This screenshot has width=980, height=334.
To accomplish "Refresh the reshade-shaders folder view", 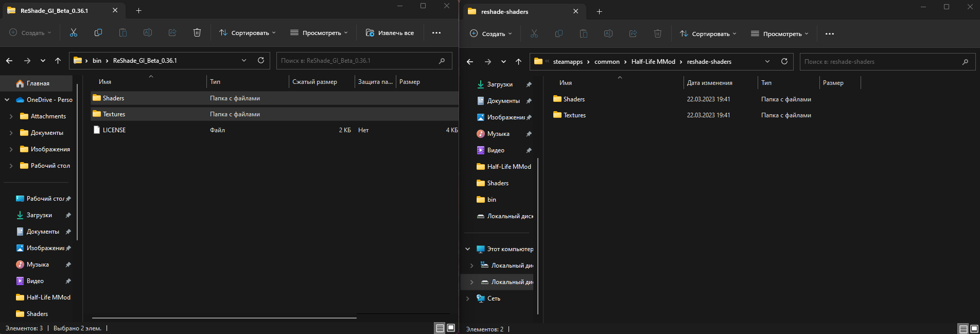I will [x=784, y=61].
